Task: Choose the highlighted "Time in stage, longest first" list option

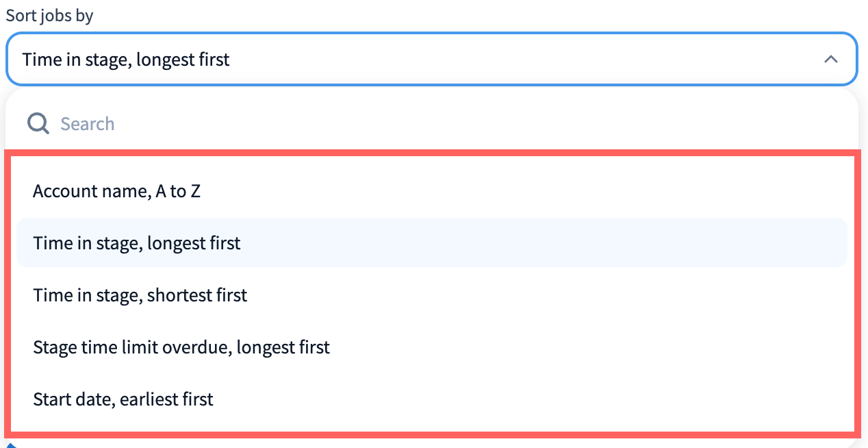Action: (137, 243)
